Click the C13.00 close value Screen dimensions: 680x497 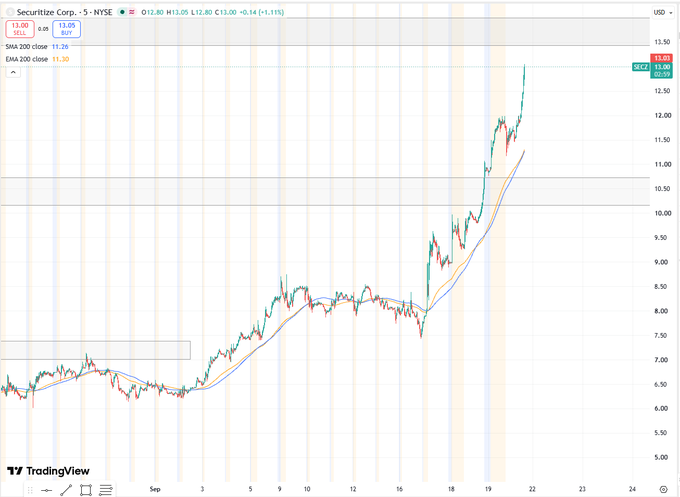(x=226, y=12)
